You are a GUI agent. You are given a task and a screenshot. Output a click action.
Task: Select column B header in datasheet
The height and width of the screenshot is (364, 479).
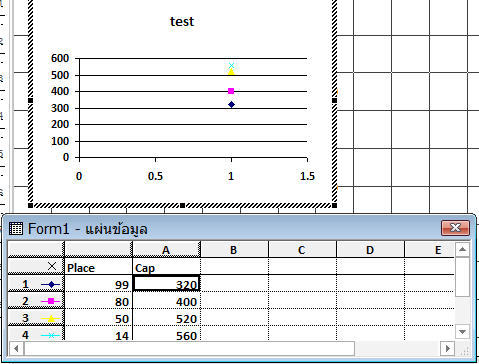pyautogui.click(x=234, y=249)
